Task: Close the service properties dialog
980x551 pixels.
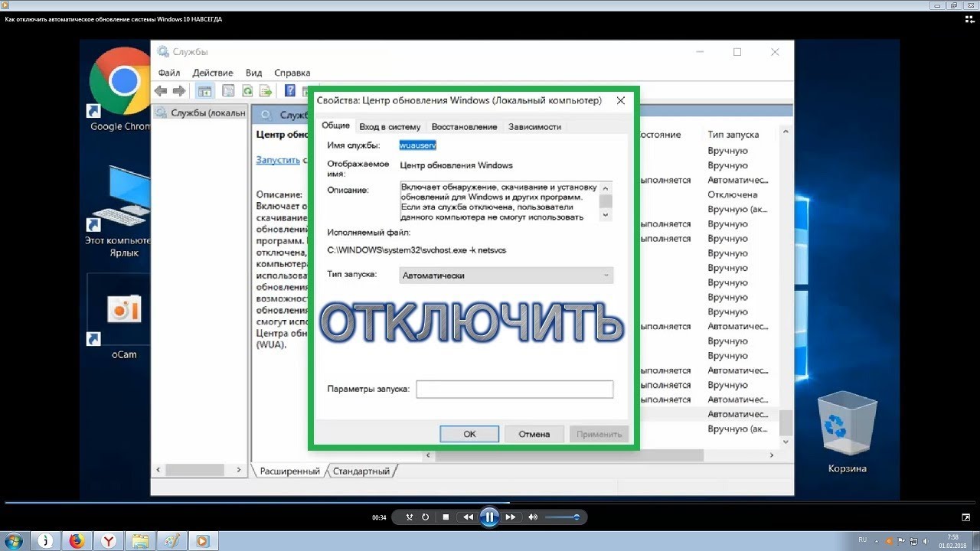Action: 621,100
